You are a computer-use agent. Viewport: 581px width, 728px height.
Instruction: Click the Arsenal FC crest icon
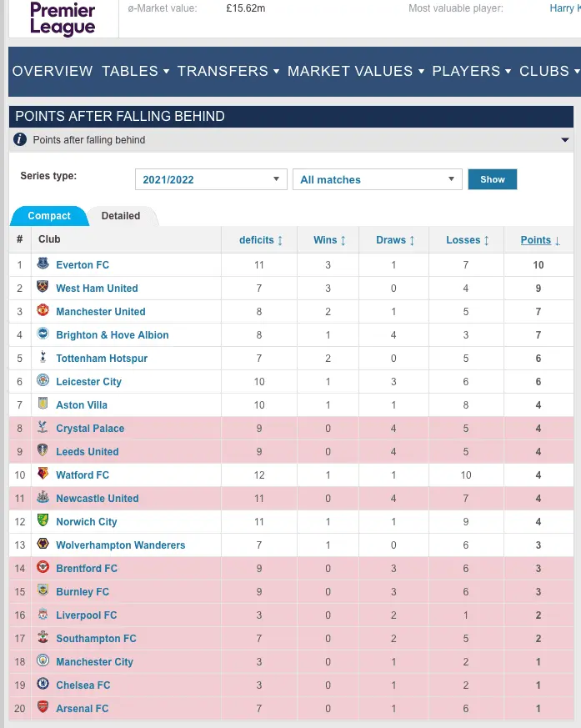43,708
